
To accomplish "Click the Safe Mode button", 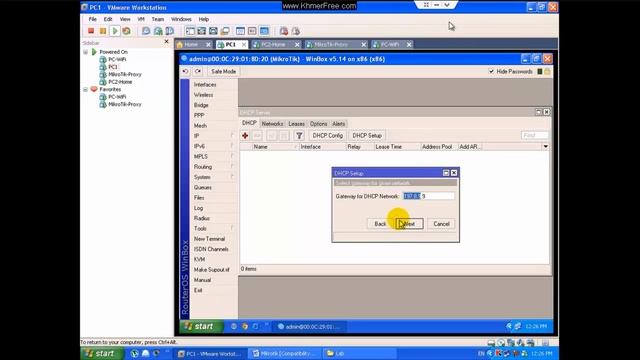I will click(223, 71).
